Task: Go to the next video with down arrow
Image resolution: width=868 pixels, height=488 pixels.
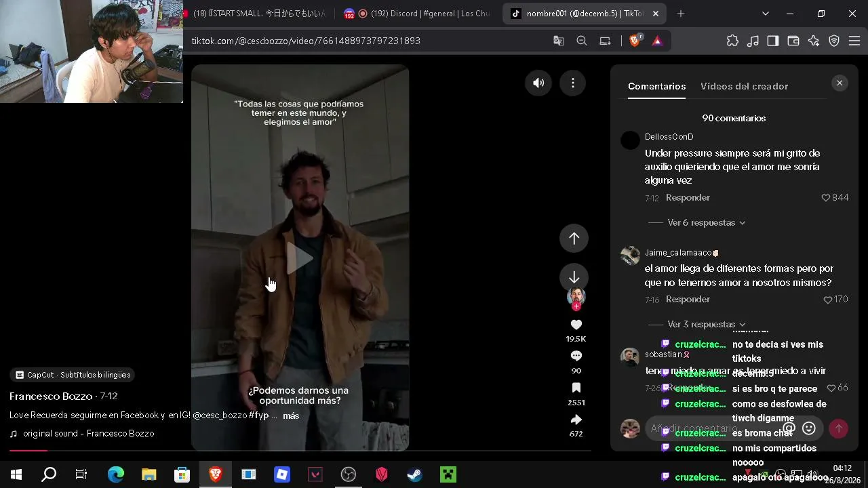Action: click(574, 277)
